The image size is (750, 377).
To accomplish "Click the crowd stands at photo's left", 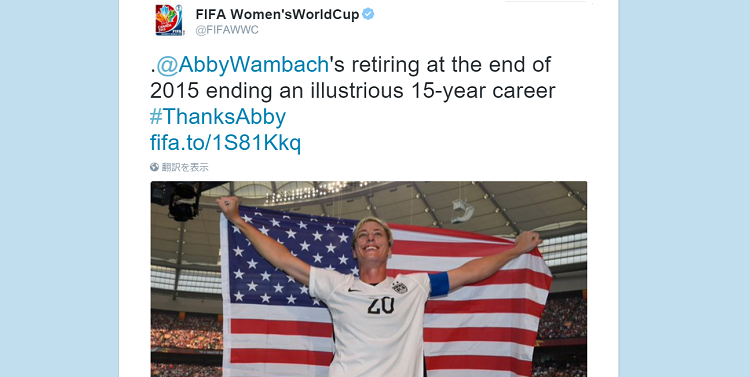I will point(187,330).
